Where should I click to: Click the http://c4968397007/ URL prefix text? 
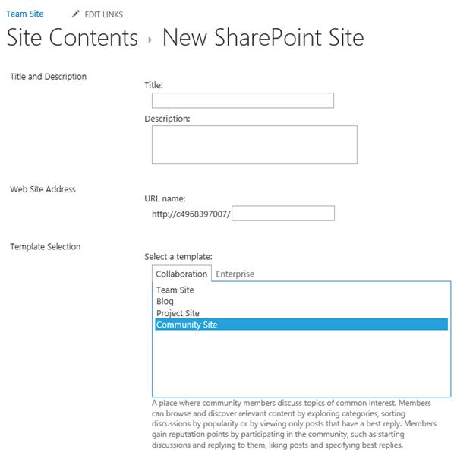coord(191,214)
